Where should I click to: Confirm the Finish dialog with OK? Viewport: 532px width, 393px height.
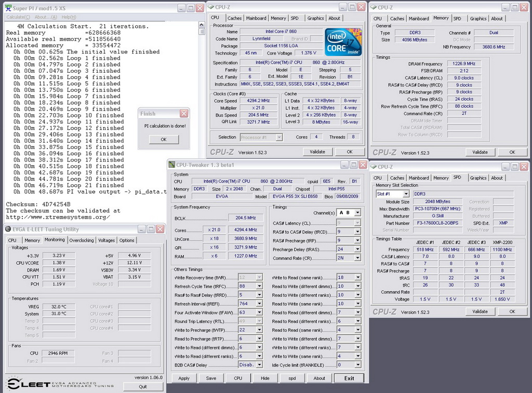coord(164,139)
